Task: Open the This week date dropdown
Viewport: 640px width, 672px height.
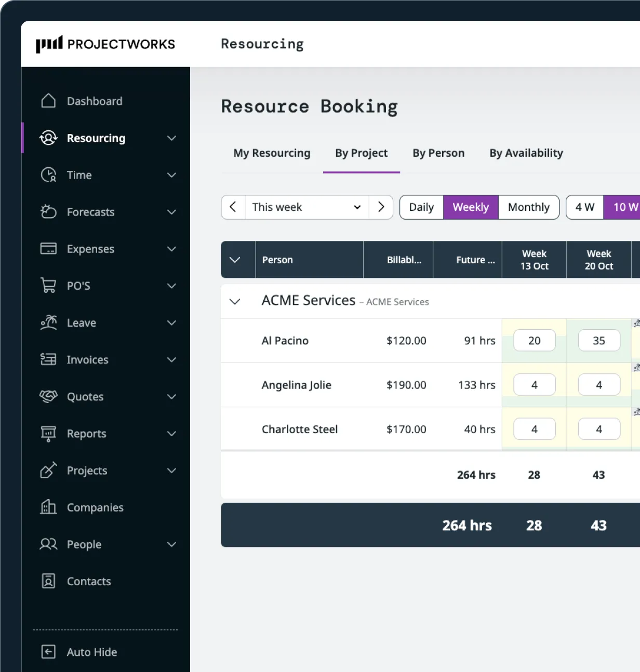Action: [x=306, y=207]
